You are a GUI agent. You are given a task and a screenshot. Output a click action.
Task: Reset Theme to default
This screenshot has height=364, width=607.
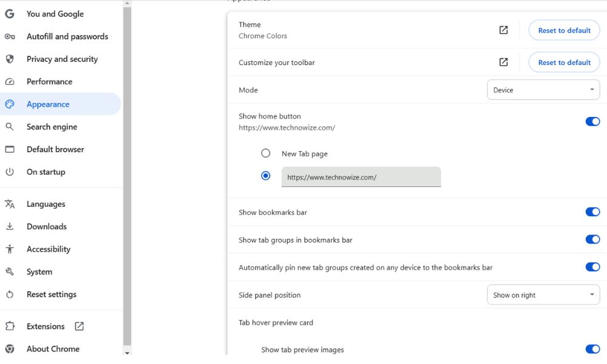pyautogui.click(x=564, y=30)
